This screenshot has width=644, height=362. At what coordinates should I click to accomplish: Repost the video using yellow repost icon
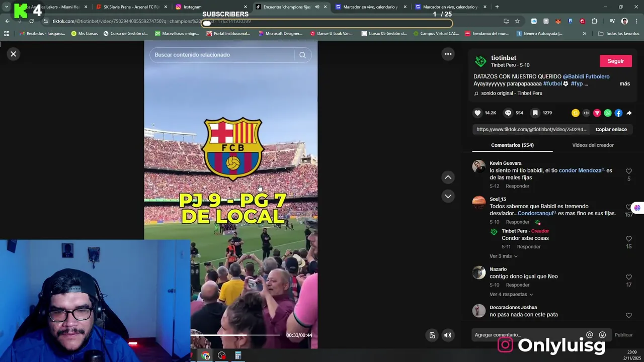[576, 113]
